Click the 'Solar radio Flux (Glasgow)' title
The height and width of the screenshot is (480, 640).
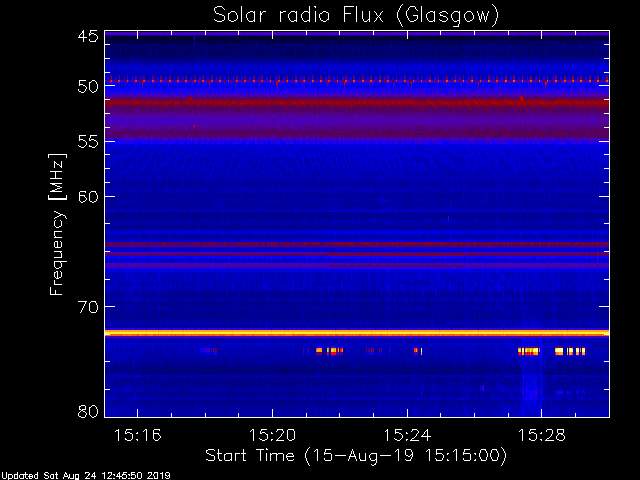(x=356, y=16)
